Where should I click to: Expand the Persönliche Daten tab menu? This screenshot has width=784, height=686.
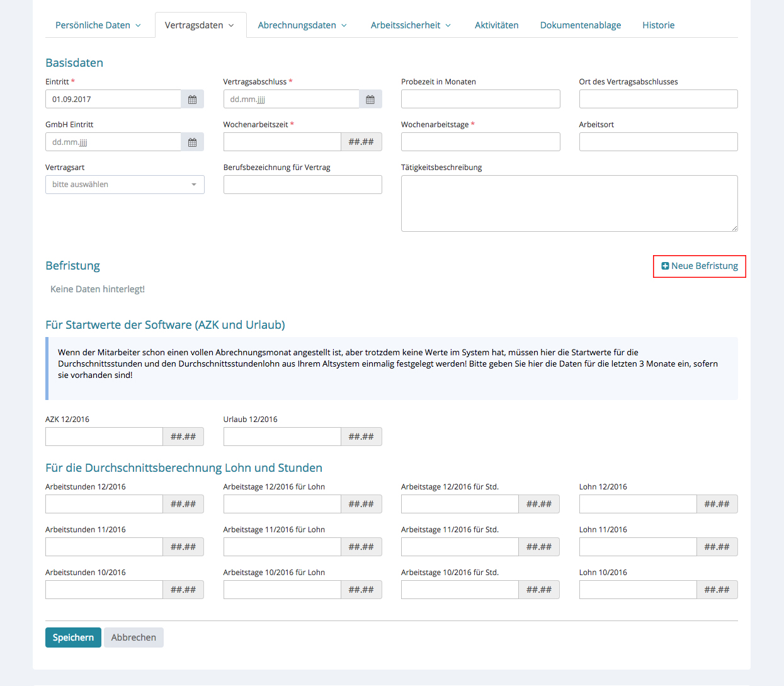coord(98,25)
